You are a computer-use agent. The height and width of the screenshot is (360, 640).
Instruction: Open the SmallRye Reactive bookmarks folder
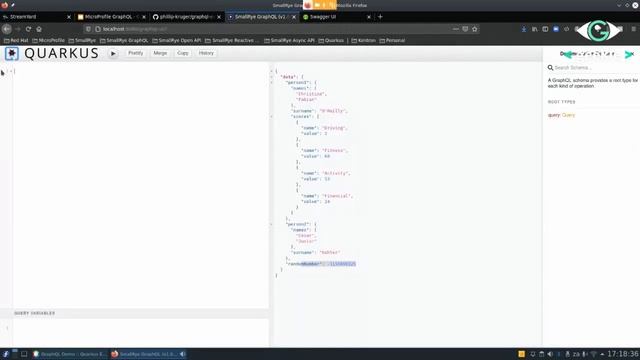(232, 40)
